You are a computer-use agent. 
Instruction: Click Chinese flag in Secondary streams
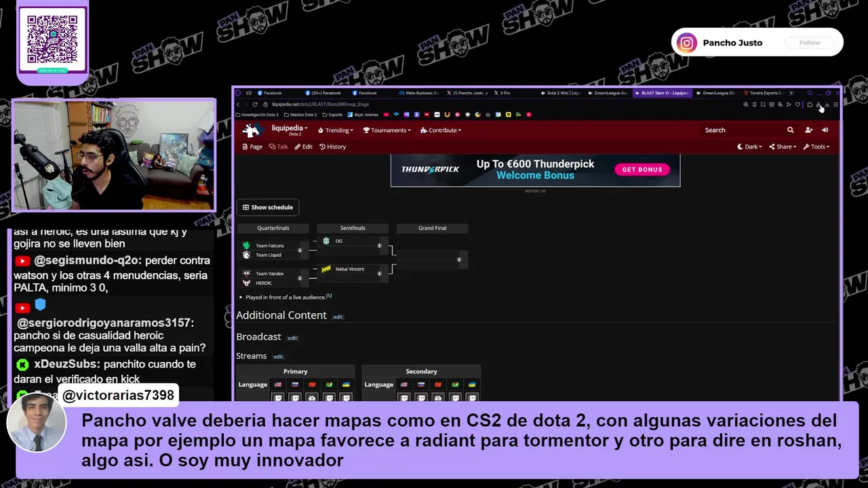[x=438, y=385]
